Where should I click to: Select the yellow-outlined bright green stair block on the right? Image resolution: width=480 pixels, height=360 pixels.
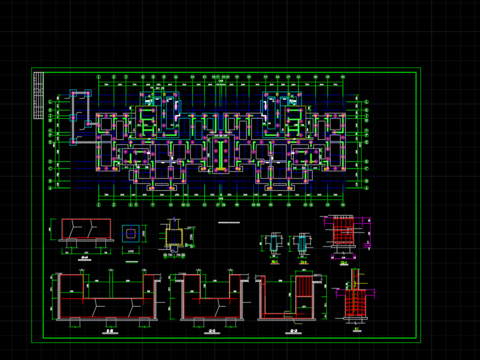(x=295, y=122)
